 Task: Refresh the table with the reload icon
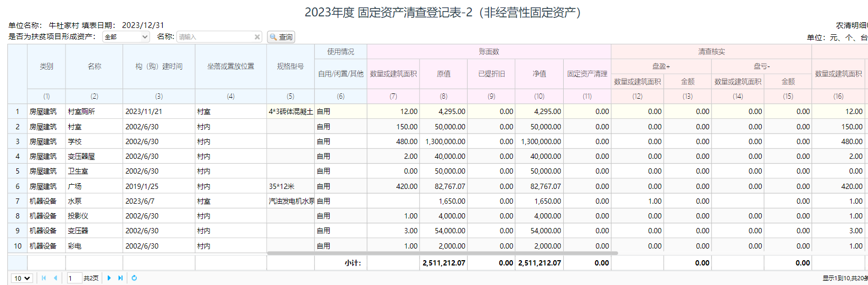point(134,278)
